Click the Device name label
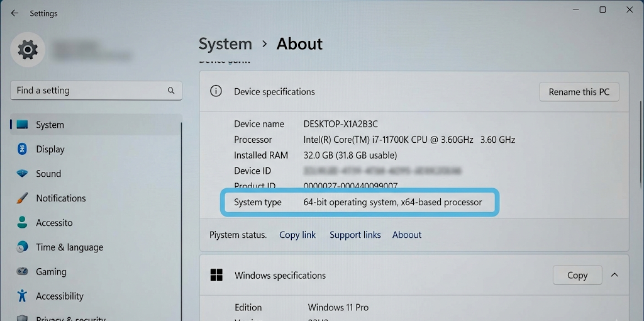Image resolution: width=644 pixels, height=321 pixels. (258, 124)
